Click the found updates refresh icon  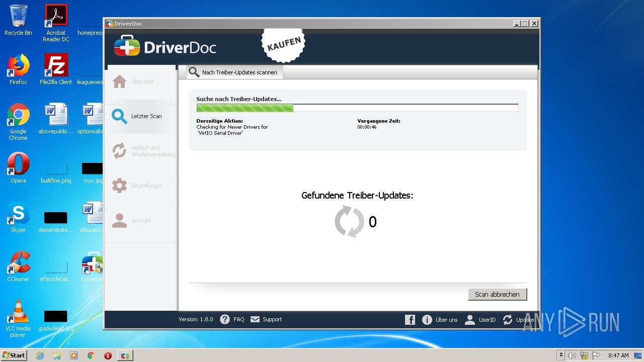coord(349,221)
